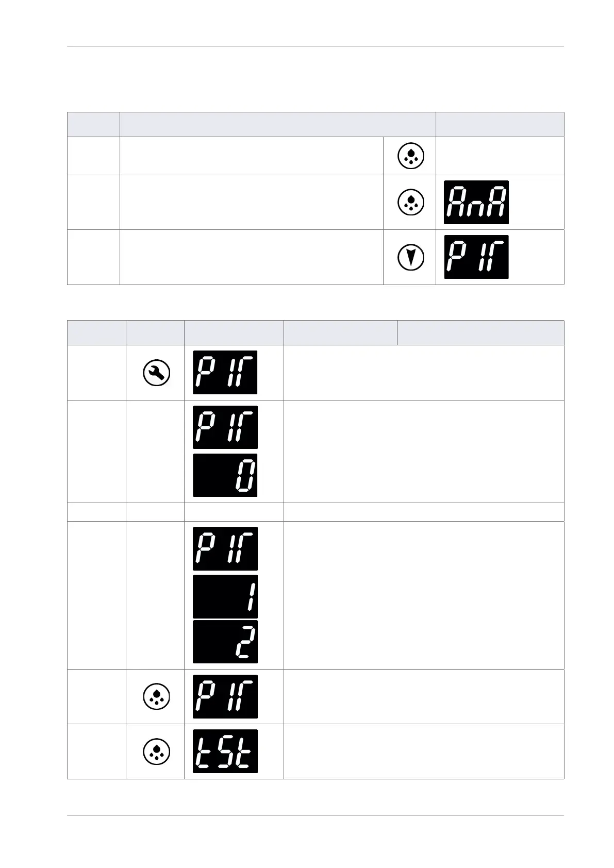Select the segment display showing digit 0
Screen dimensions: 614x868
point(225,475)
